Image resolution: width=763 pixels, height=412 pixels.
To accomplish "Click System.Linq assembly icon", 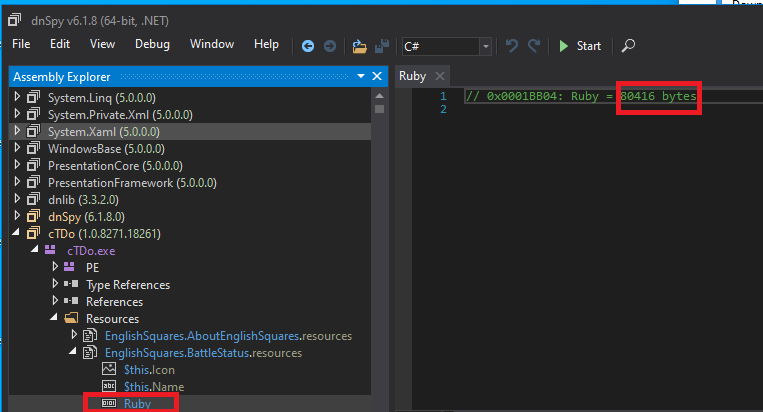I will [33, 97].
